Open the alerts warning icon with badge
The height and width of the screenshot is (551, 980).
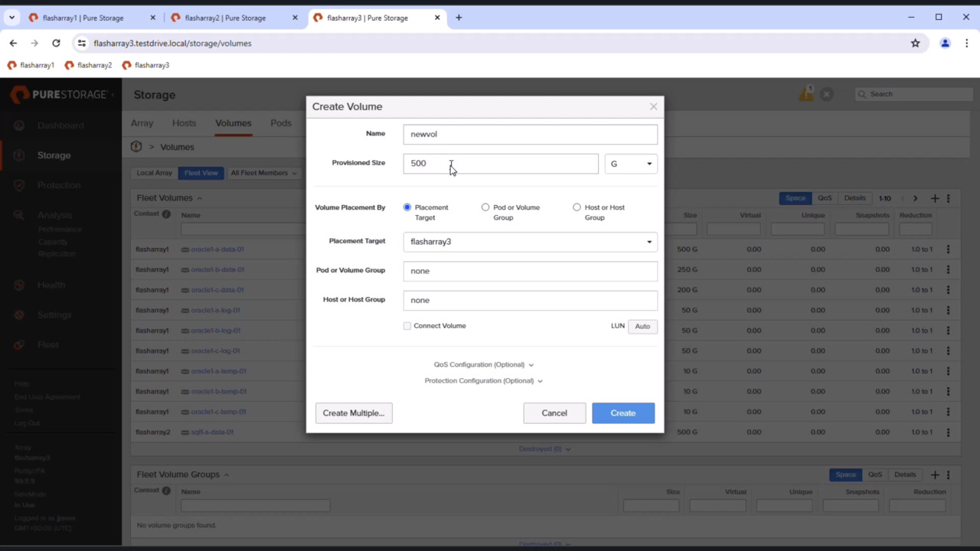806,93
